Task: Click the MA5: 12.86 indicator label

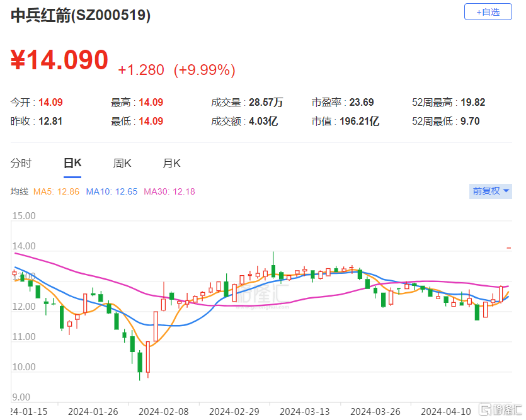Action: [x=56, y=191]
